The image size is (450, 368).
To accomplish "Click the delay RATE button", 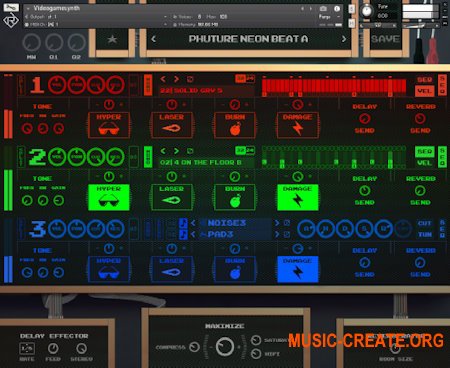I will pos(27,349).
